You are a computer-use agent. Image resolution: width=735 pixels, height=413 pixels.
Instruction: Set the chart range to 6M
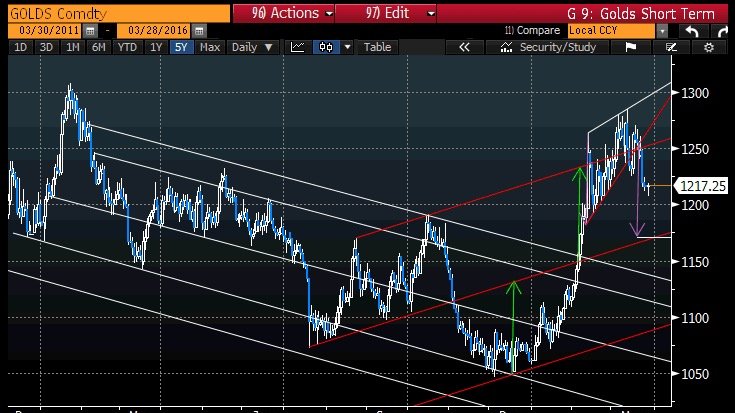pos(98,47)
